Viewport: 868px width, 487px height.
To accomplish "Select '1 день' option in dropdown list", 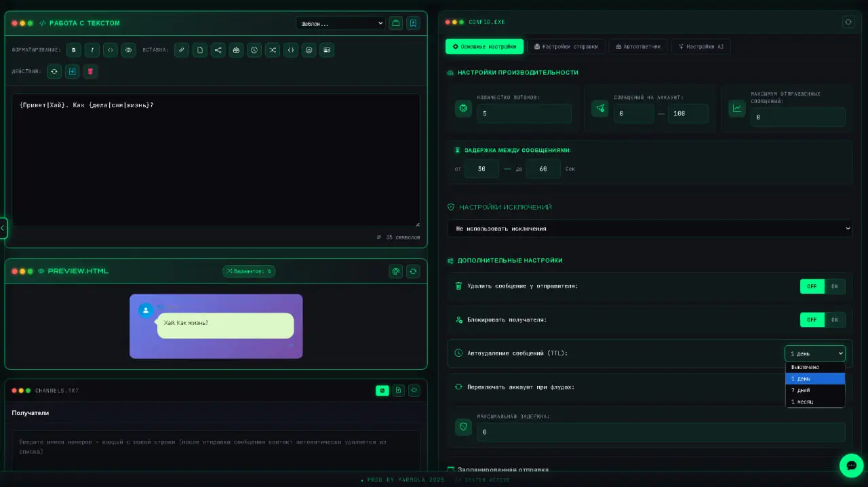I will (x=815, y=378).
